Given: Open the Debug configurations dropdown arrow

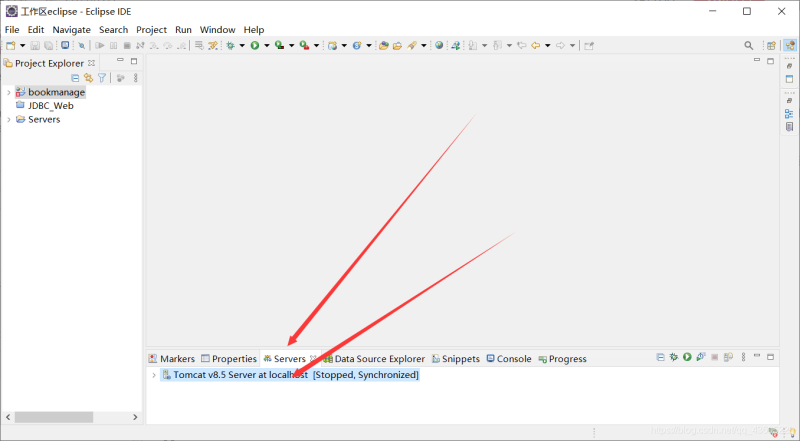Looking at the screenshot, I should (242, 45).
